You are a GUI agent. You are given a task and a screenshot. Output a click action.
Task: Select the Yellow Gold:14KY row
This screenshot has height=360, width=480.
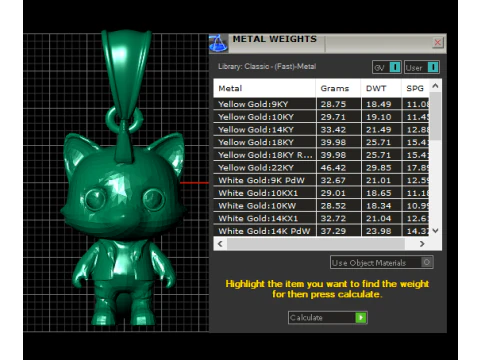coord(321,129)
